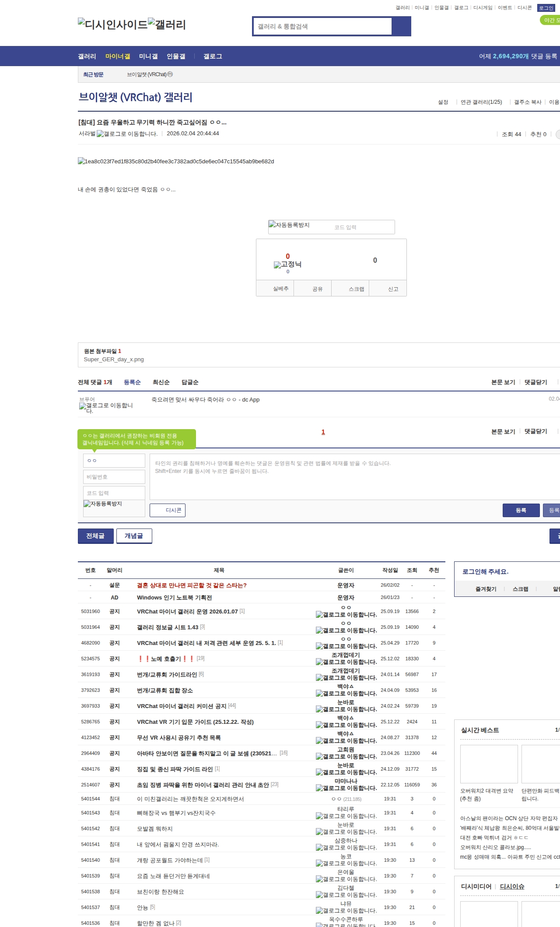Image resolution: width=560 pixels, height=927 pixels.
Task: Open the 설정 settings dropdown
Action: tap(443, 102)
